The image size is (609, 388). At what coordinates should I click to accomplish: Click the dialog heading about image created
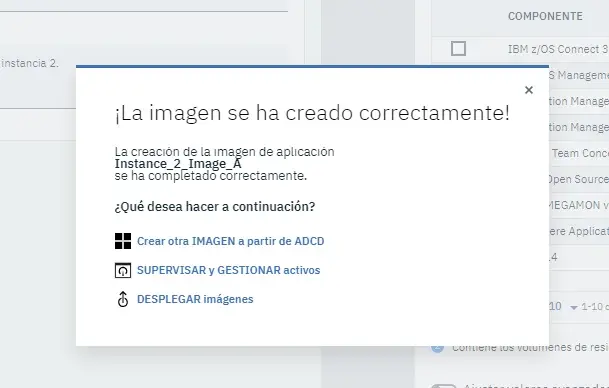pyautogui.click(x=312, y=113)
